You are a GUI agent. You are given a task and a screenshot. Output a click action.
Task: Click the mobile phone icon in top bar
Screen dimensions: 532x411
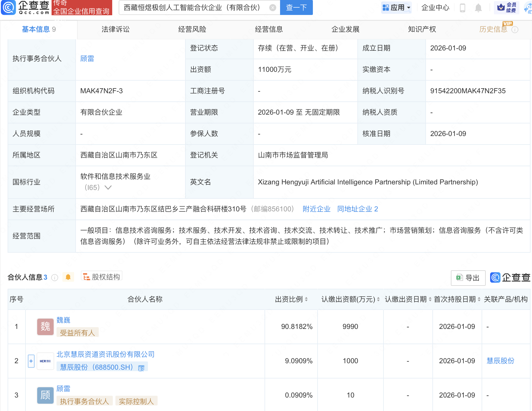tap(463, 8)
